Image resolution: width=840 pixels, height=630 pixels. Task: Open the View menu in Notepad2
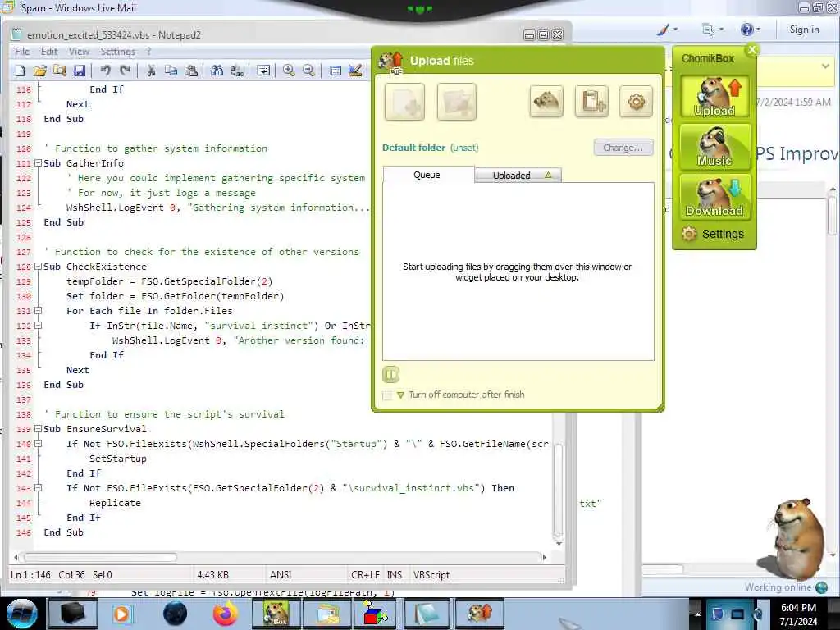pyautogui.click(x=79, y=52)
